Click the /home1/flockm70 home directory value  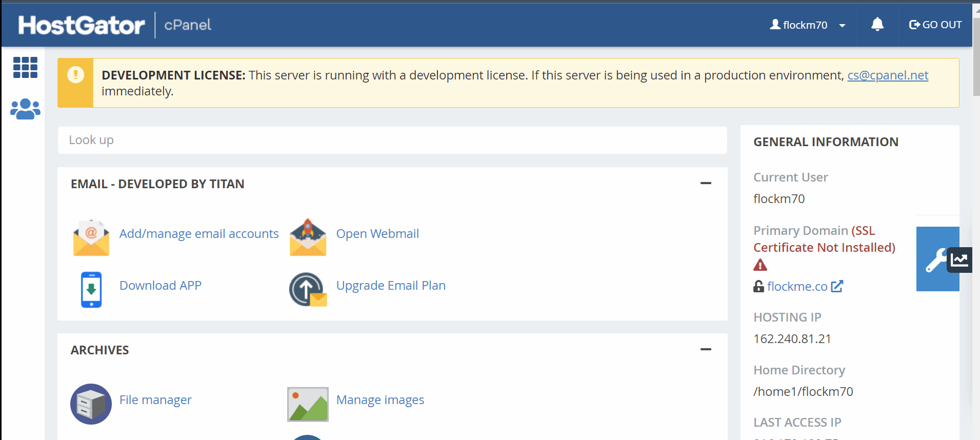pyautogui.click(x=803, y=392)
